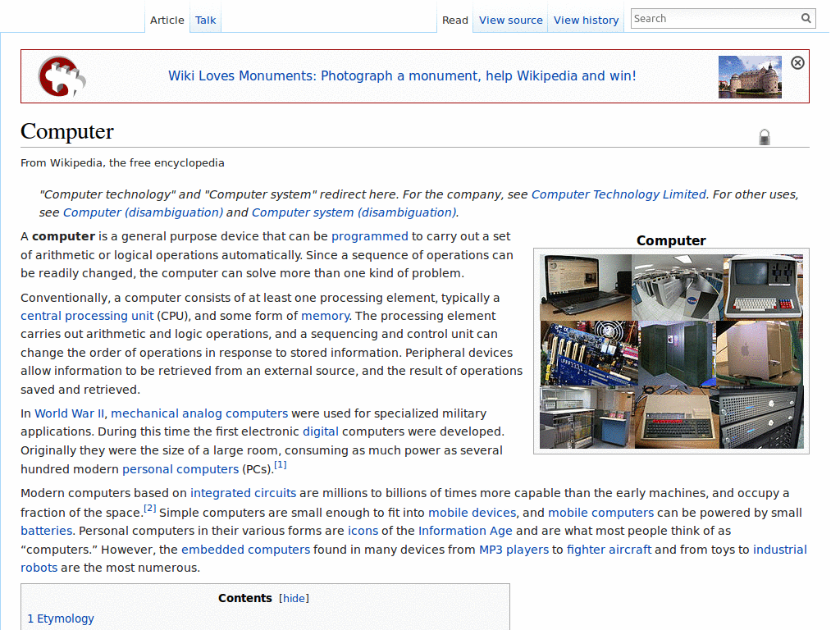The height and width of the screenshot is (630, 840).
Task: Click footnote reference [1]
Action: tap(281, 464)
